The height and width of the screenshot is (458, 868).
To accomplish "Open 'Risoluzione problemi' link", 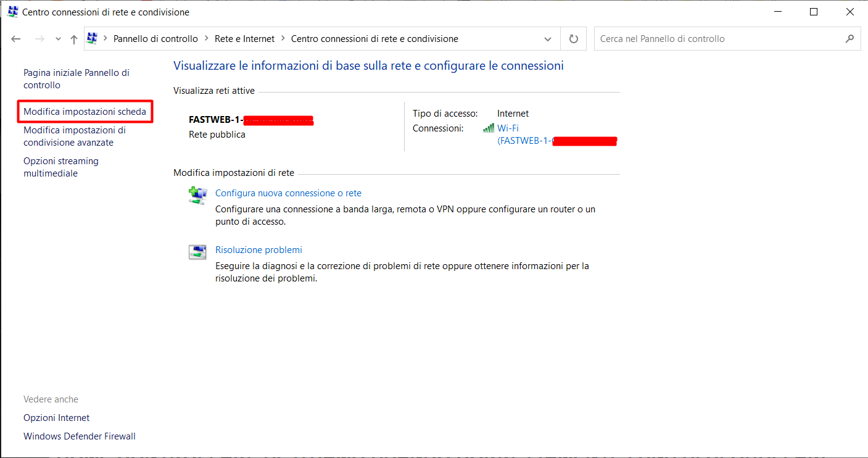I will 258,250.
